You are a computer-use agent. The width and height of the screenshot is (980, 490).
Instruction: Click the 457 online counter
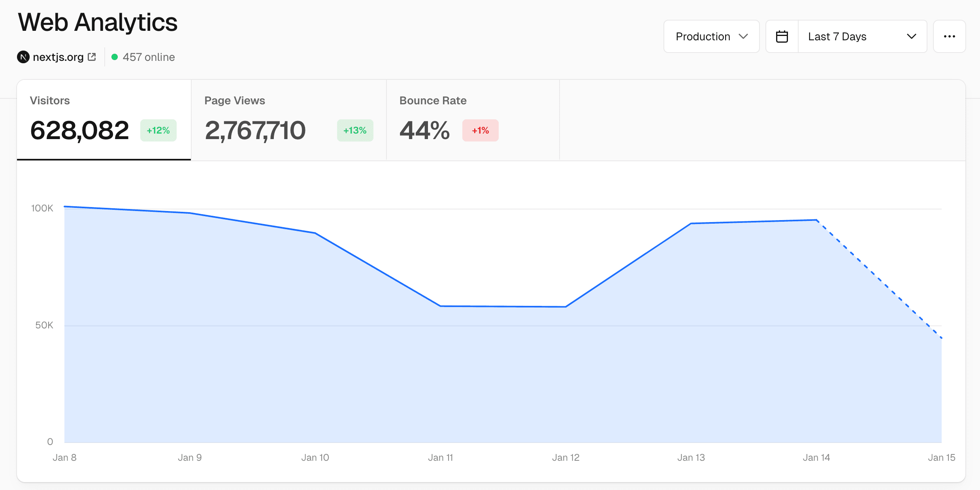[x=148, y=57]
